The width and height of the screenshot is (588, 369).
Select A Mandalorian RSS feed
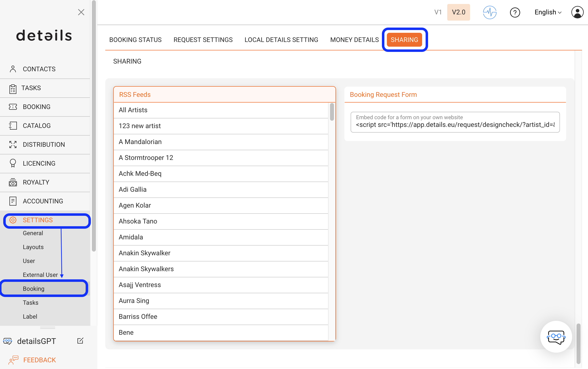[x=221, y=142]
